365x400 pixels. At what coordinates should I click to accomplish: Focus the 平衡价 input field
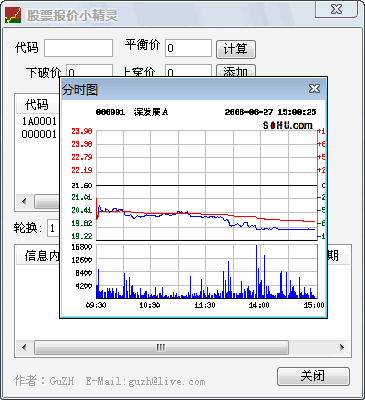click(x=188, y=48)
